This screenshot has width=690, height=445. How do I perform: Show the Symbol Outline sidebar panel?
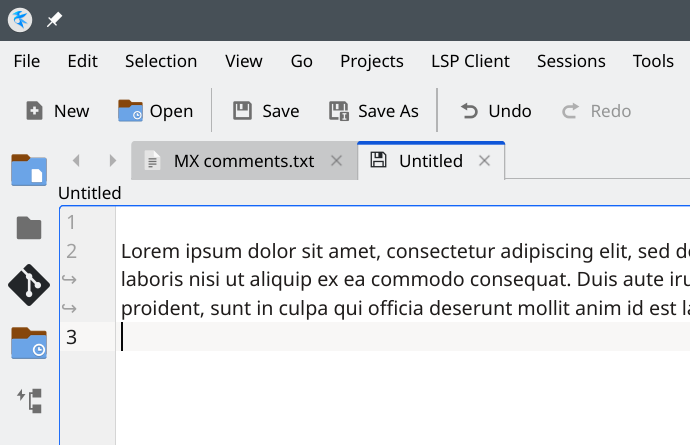coord(29,400)
